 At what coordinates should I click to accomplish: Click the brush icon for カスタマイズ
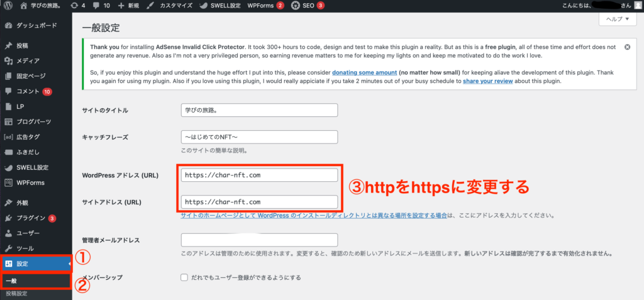150,5
